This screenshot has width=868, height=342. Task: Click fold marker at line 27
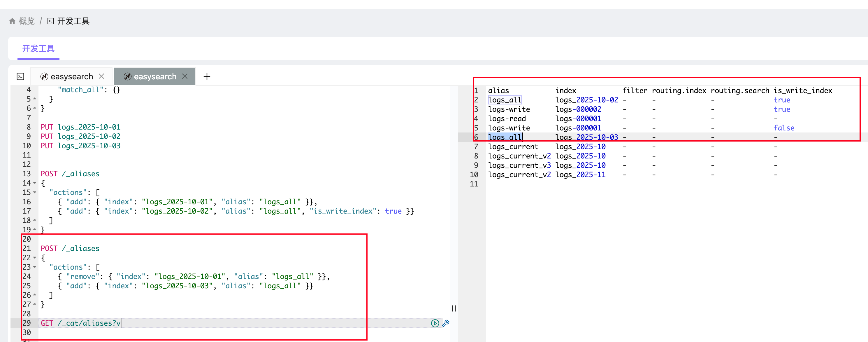coord(35,304)
